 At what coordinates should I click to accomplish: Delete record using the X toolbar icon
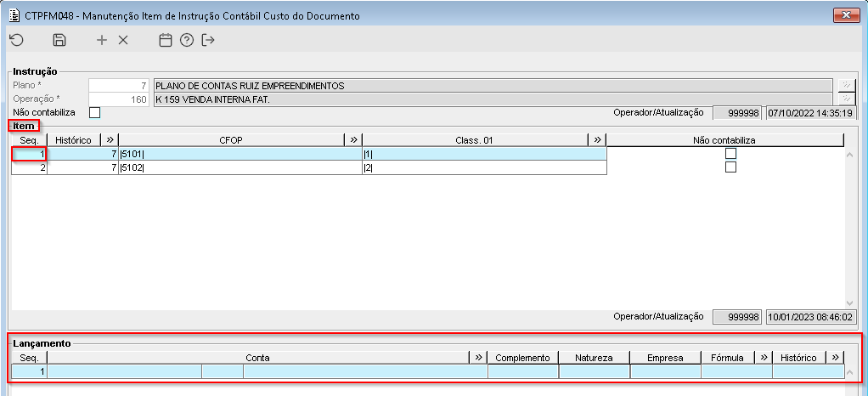tap(123, 40)
